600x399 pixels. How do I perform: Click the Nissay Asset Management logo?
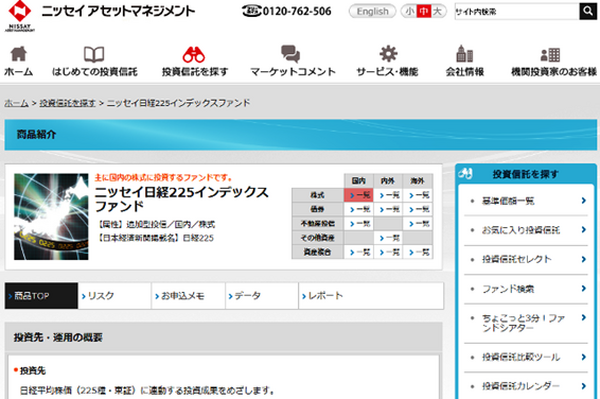point(20,16)
